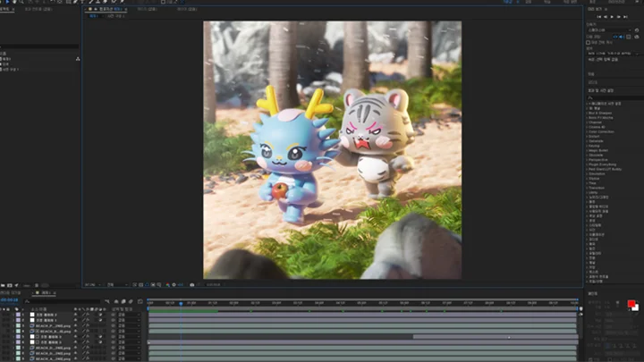
Task: Click the timeline current time indicator
Action: [180, 302]
